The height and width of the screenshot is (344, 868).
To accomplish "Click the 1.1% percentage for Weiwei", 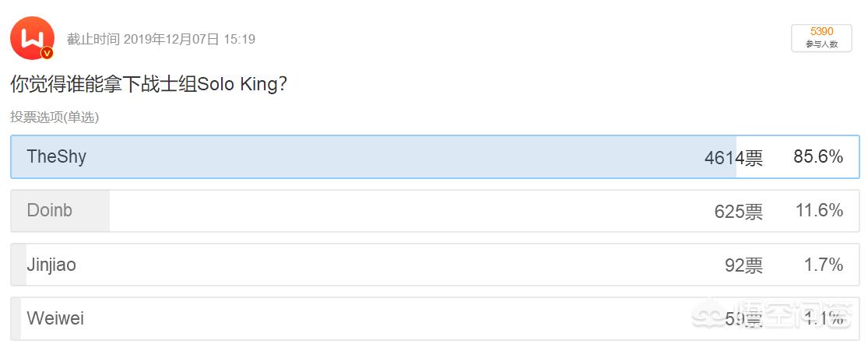I will coord(824,318).
